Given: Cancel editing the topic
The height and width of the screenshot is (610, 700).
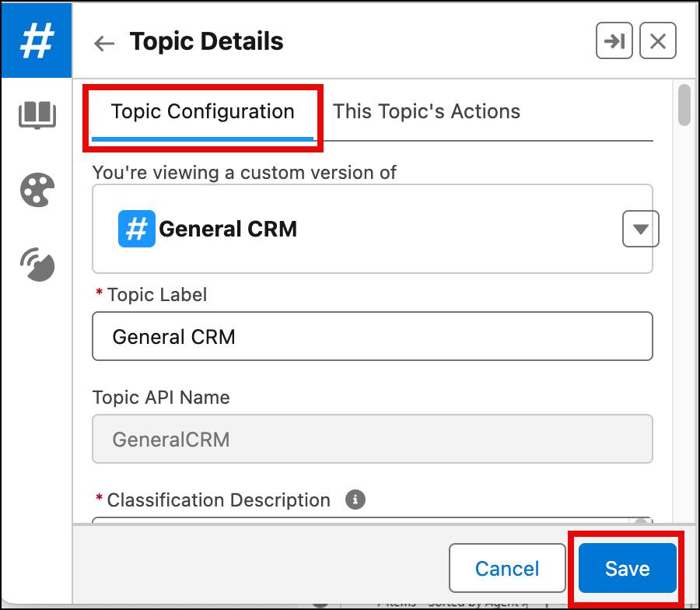Looking at the screenshot, I should tap(507, 568).
